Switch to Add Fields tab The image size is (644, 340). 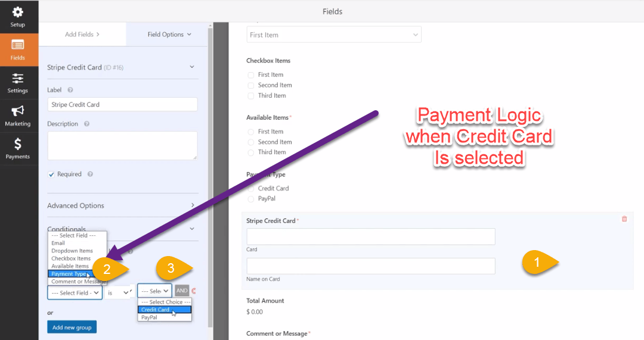(x=82, y=35)
